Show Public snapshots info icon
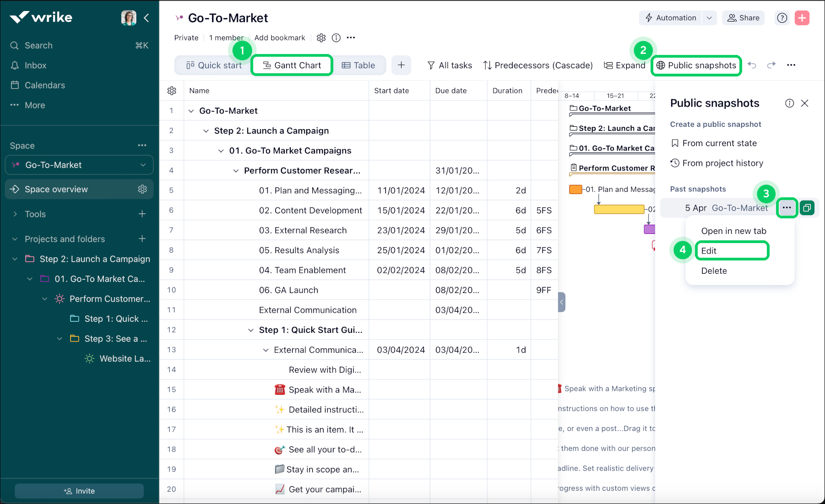Viewport: 825px width, 504px height. pyautogui.click(x=789, y=103)
